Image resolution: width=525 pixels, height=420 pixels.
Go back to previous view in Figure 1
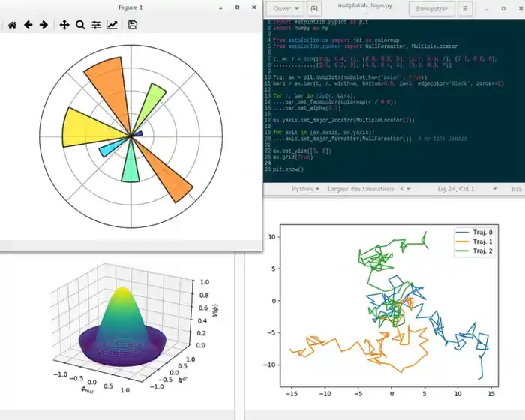pos(28,25)
